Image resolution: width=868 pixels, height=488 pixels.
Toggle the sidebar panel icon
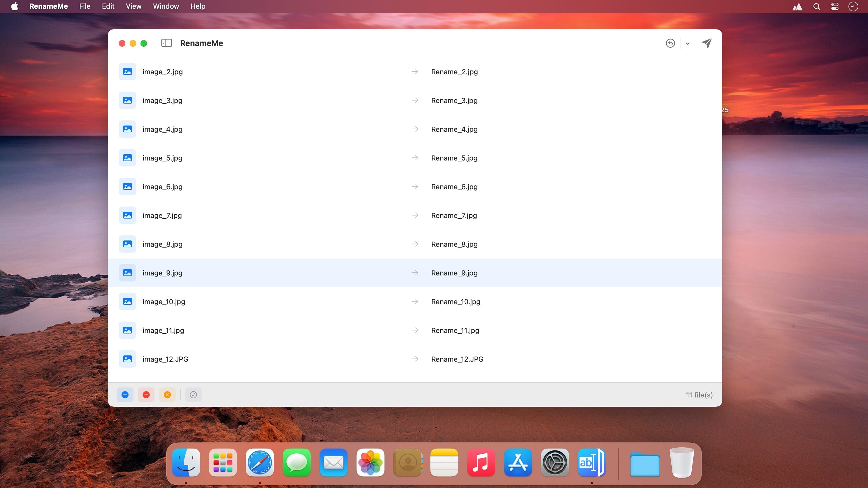pos(167,43)
